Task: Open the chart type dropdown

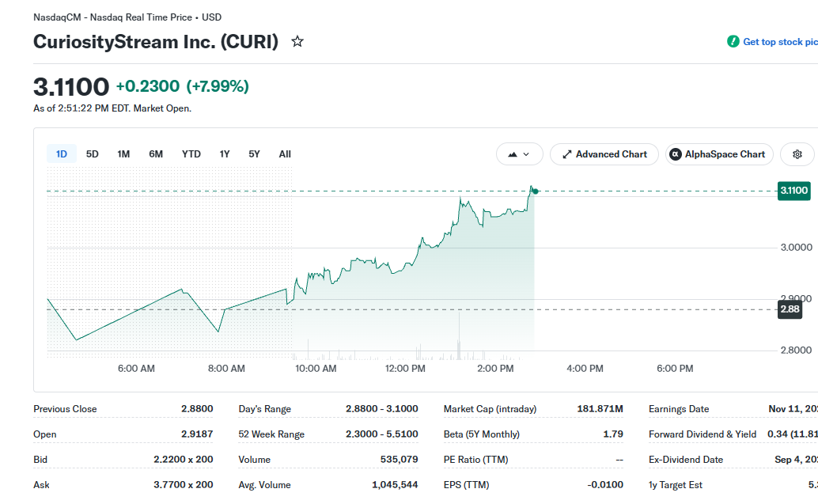Action: click(520, 154)
